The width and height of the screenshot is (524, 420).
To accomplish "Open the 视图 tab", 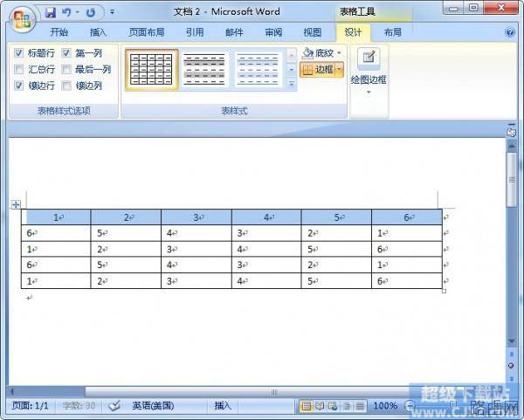I will pyautogui.click(x=313, y=32).
